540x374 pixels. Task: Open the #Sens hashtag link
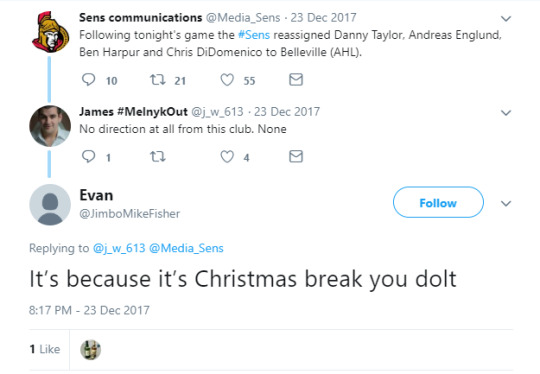pyautogui.click(x=254, y=35)
